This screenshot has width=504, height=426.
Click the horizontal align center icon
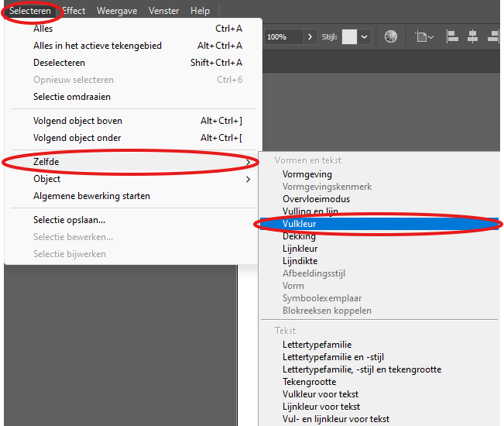(x=471, y=36)
